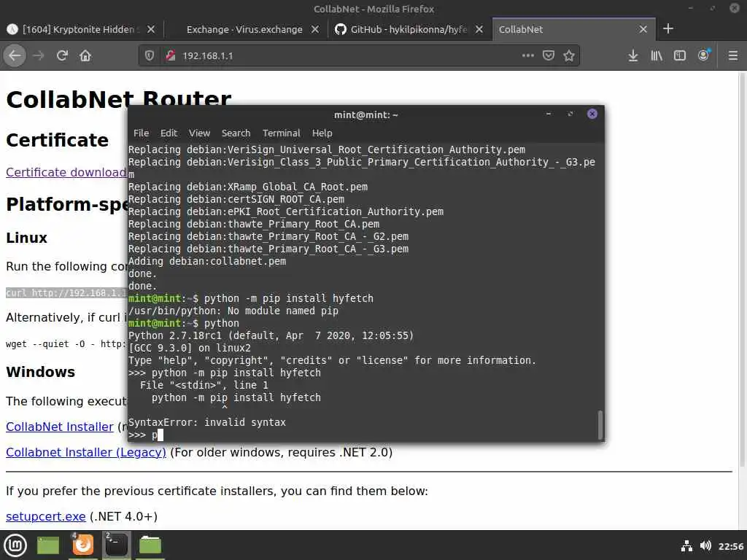Close the Kryptonite Hidden tab
The height and width of the screenshot is (560, 747).
[x=150, y=29]
